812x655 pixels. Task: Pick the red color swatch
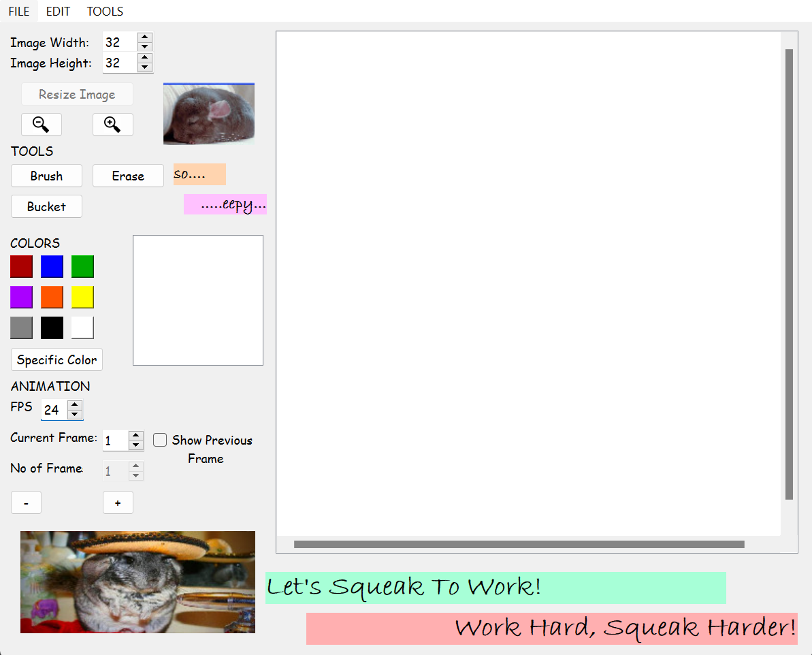[22, 266]
